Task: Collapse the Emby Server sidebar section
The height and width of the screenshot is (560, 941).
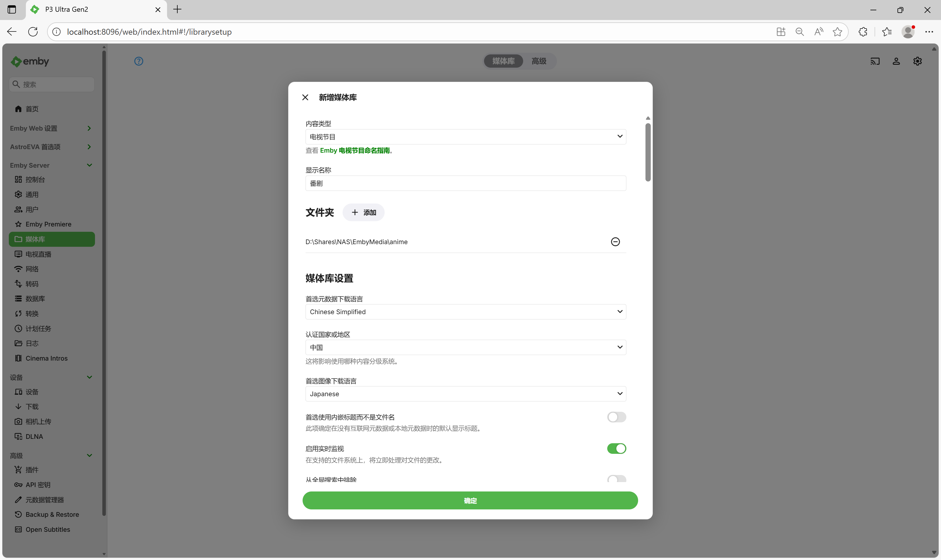Action: click(x=89, y=165)
